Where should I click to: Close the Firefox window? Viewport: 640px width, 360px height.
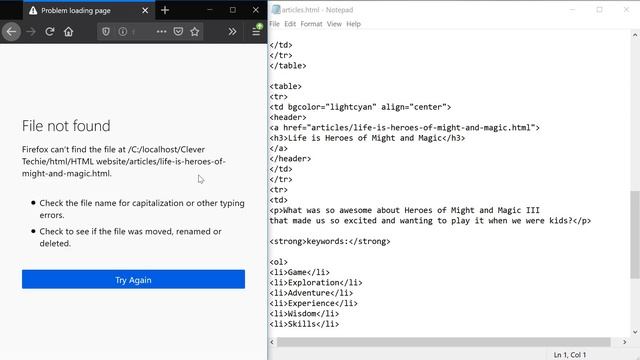(256, 10)
